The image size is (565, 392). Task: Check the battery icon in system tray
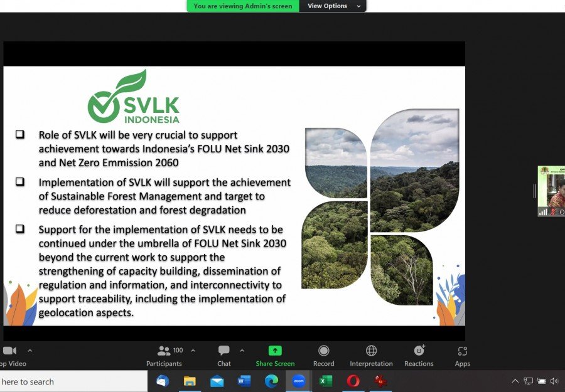pyautogui.click(x=541, y=381)
